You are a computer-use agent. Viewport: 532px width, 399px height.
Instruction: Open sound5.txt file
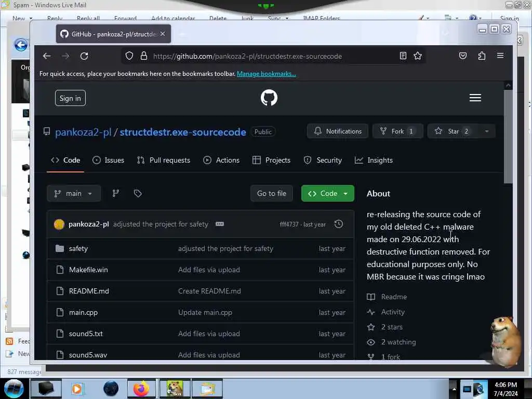point(86,334)
